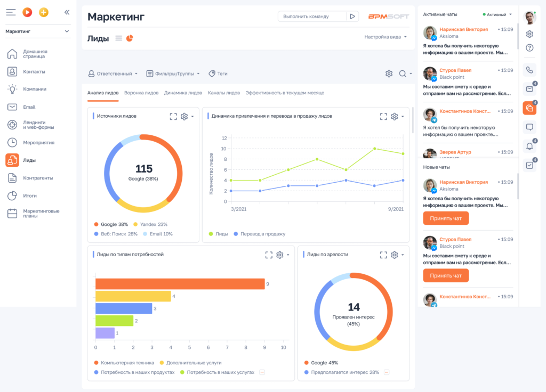546x392 pixels.
Task: Switch to Воронка лидов tab
Action: point(141,93)
